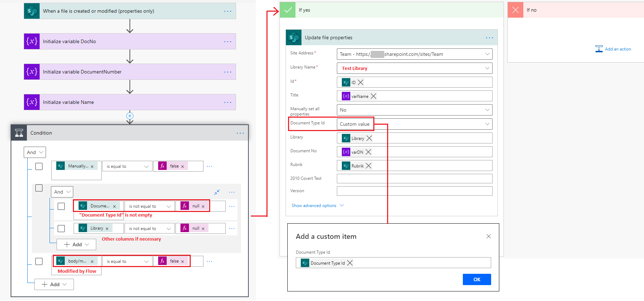644x301 pixels.
Task: Open options menu for Initialize variable DocNo
Action: pyautogui.click(x=228, y=42)
